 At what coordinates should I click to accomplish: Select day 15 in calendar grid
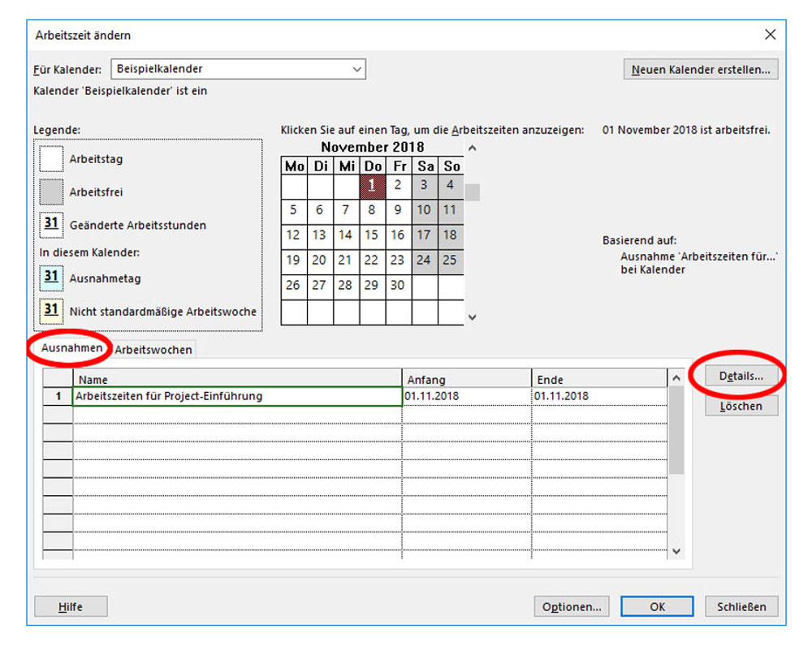click(x=371, y=235)
